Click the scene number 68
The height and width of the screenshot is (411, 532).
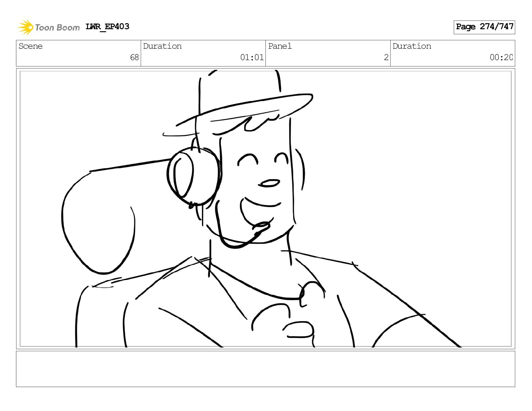[134, 57]
